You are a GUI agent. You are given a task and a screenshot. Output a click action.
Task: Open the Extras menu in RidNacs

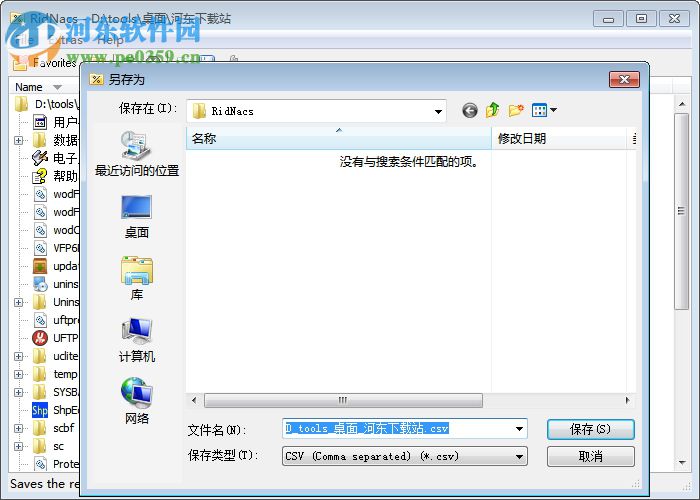pyautogui.click(x=65, y=40)
